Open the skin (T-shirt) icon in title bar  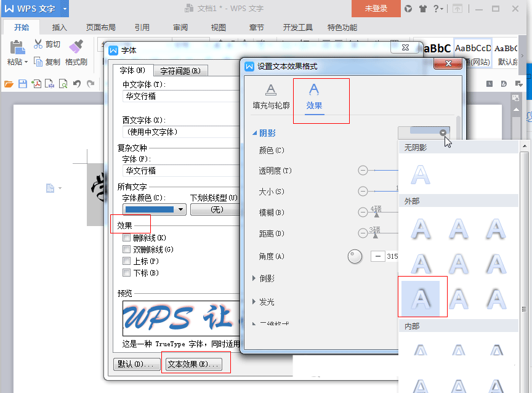[x=422, y=9]
